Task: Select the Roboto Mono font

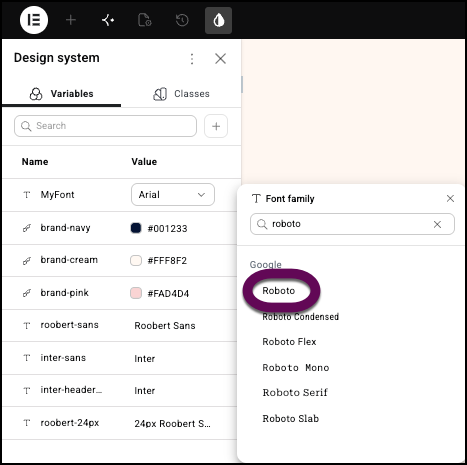Action: pyautogui.click(x=296, y=368)
